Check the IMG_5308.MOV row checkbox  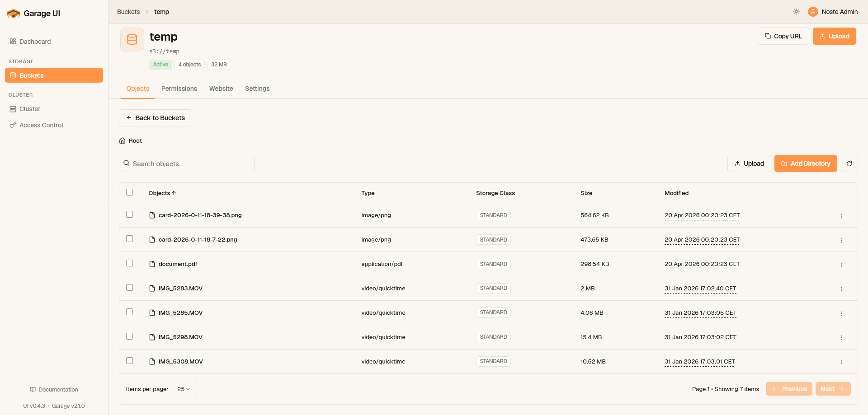tap(130, 360)
